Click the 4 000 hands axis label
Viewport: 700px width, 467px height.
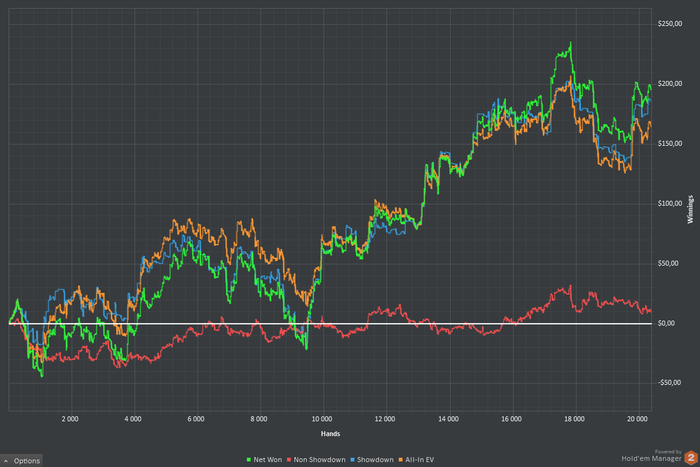(133, 419)
